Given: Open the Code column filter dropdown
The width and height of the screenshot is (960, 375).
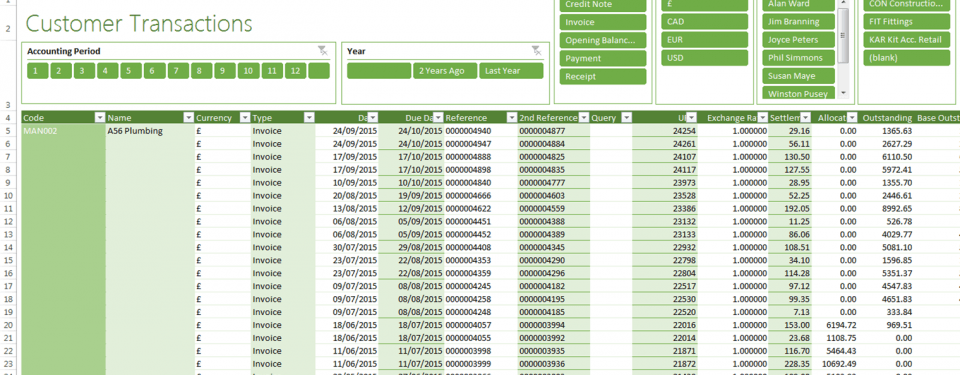Looking at the screenshot, I should click(100, 118).
